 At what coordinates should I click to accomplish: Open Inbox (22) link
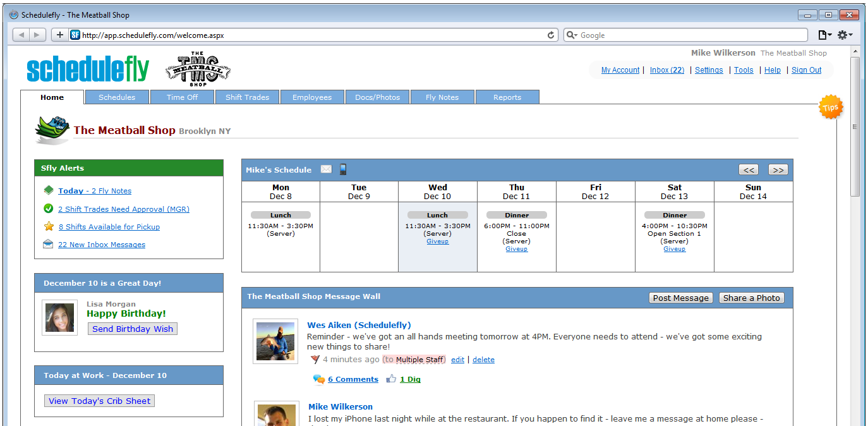[667, 70]
